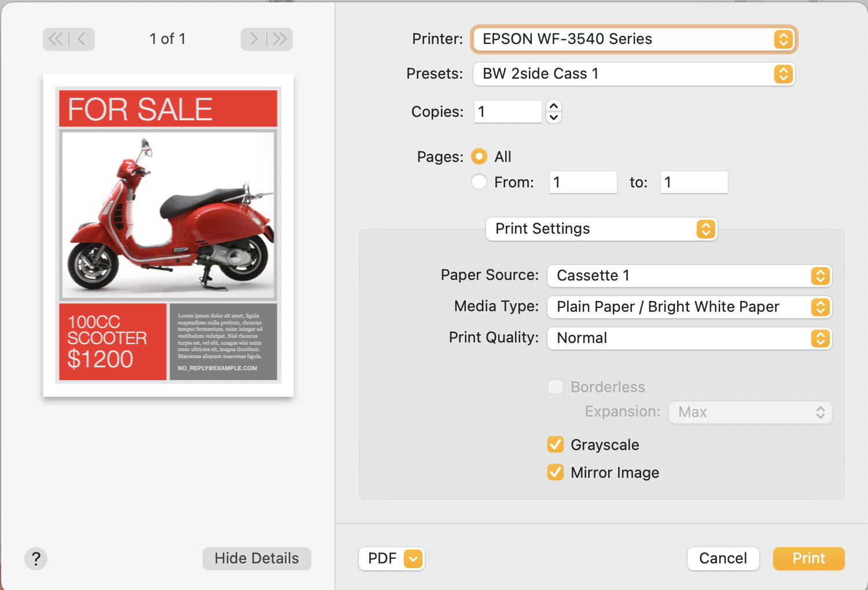This screenshot has height=590, width=868.
Task: Go to the first page of the preview
Action: click(x=56, y=39)
